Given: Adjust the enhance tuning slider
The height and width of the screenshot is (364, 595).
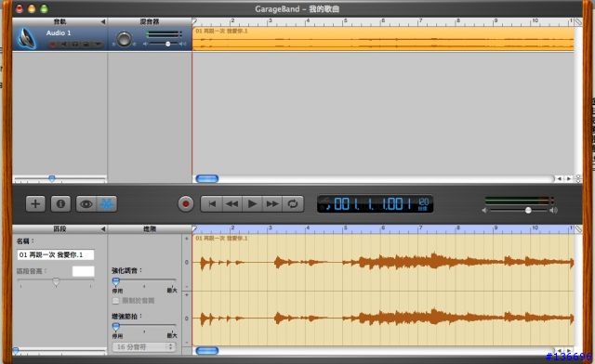Looking at the screenshot, I should point(115,281).
